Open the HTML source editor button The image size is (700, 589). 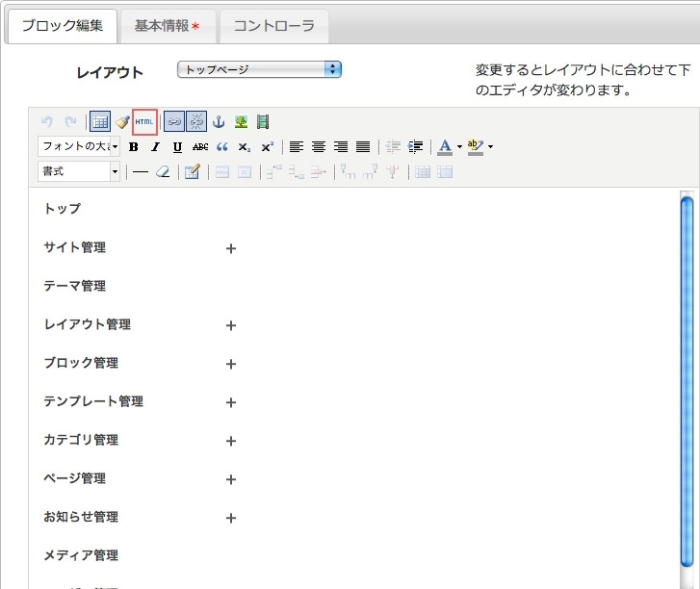[144, 122]
